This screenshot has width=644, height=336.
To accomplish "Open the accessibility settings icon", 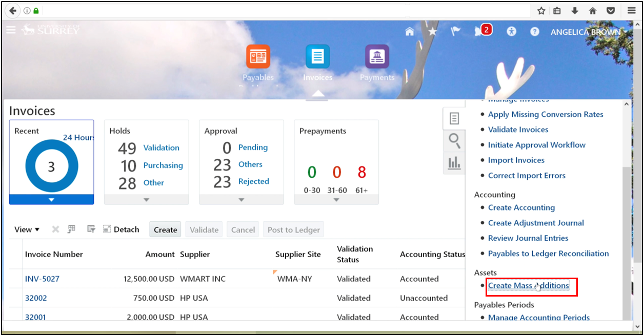I will pyautogui.click(x=511, y=31).
